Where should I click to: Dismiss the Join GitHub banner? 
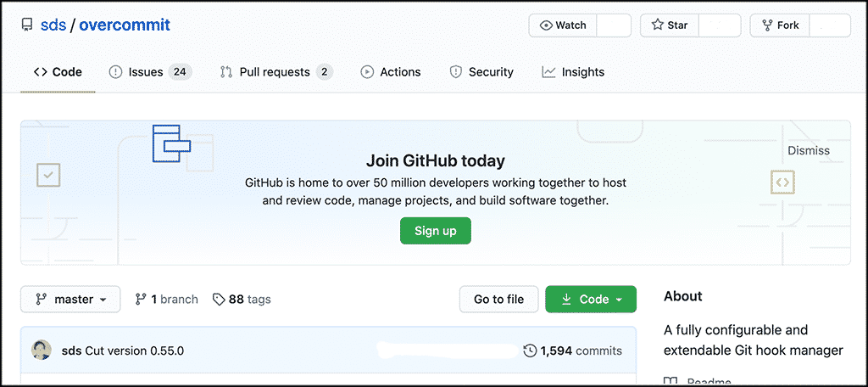[808, 151]
